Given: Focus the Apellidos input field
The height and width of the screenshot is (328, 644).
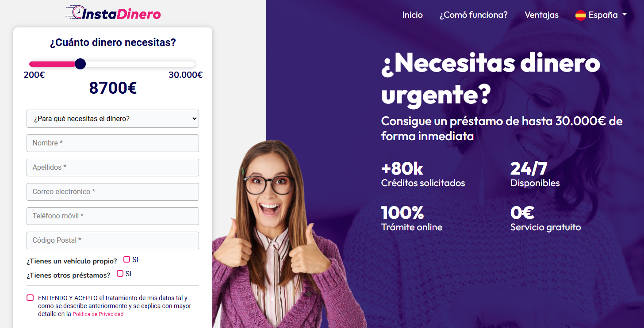Looking at the screenshot, I should 113,168.
